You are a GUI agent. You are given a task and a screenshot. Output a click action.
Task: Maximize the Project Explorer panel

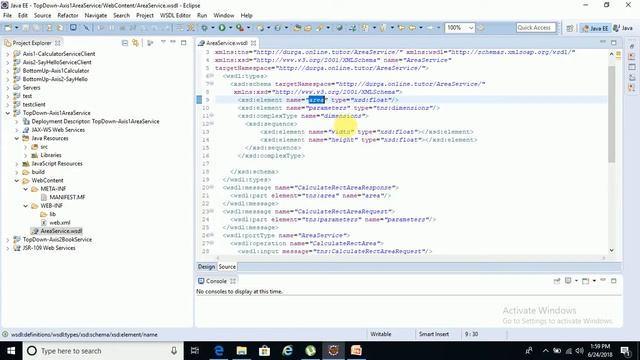point(184,42)
